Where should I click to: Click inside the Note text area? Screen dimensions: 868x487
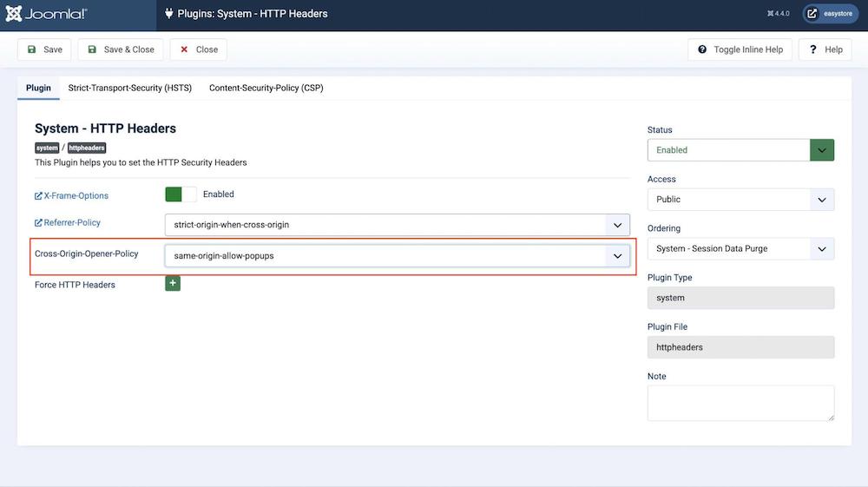(740, 403)
